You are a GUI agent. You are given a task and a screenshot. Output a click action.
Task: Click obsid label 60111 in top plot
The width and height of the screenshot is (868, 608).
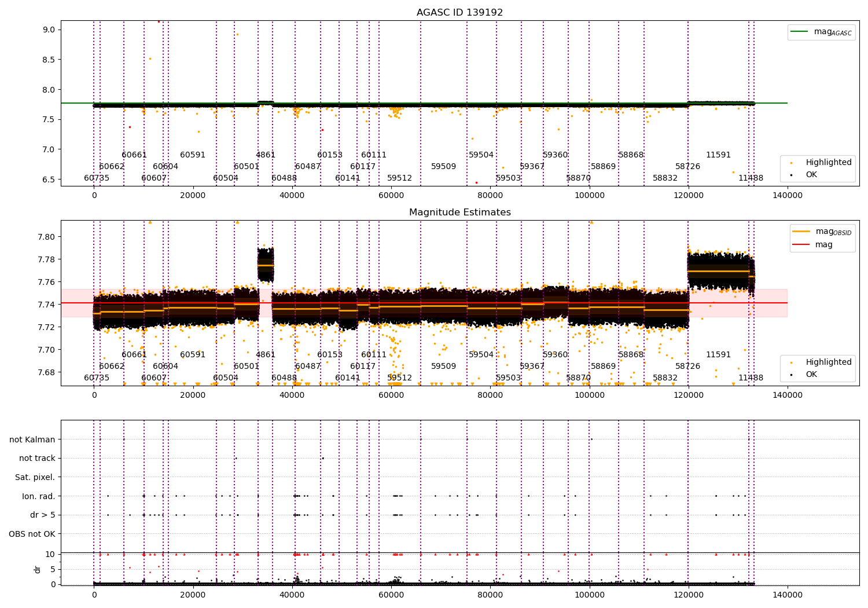coord(374,155)
